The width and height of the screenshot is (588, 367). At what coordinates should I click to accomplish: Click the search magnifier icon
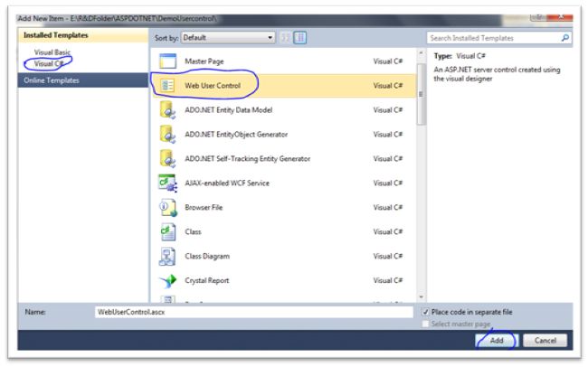pyautogui.click(x=564, y=38)
